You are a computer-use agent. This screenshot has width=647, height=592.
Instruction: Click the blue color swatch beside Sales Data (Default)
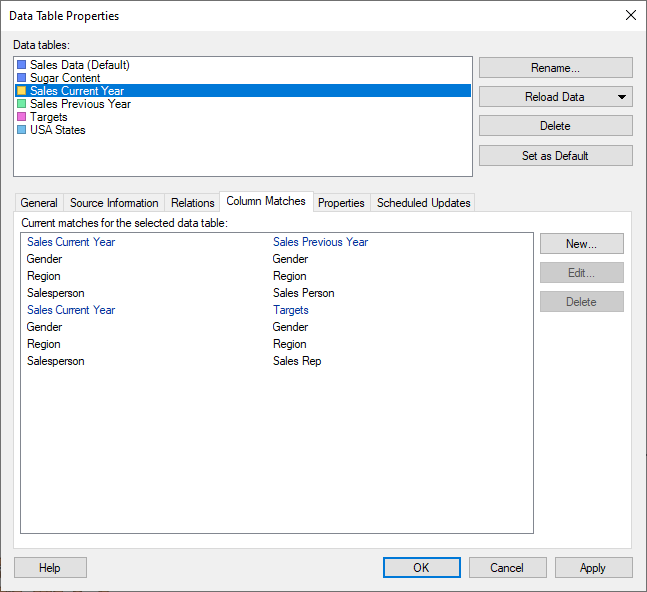point(21,65)
